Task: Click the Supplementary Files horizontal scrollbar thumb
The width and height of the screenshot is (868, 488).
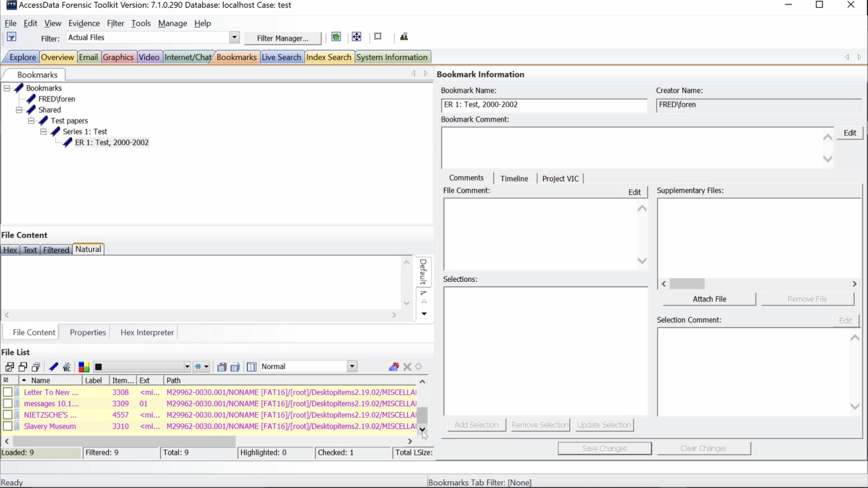Action: (687, 284)
